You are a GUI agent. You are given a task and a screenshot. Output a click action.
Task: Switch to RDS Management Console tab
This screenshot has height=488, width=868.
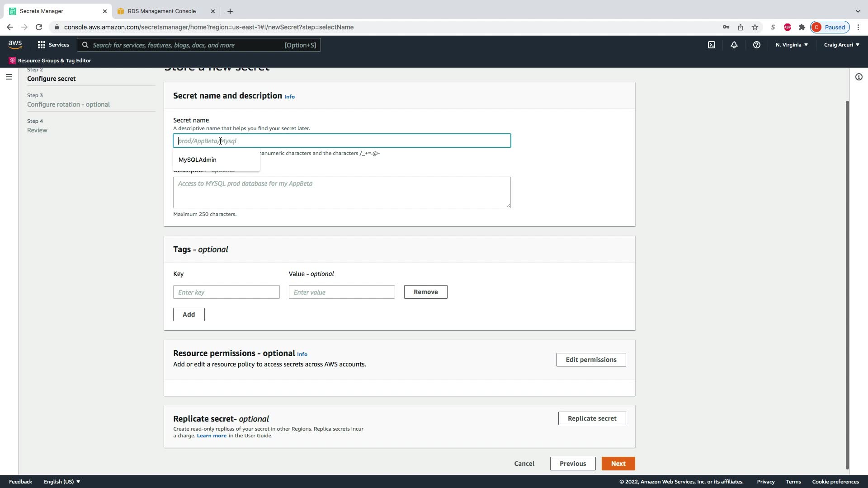pos(162,11)
